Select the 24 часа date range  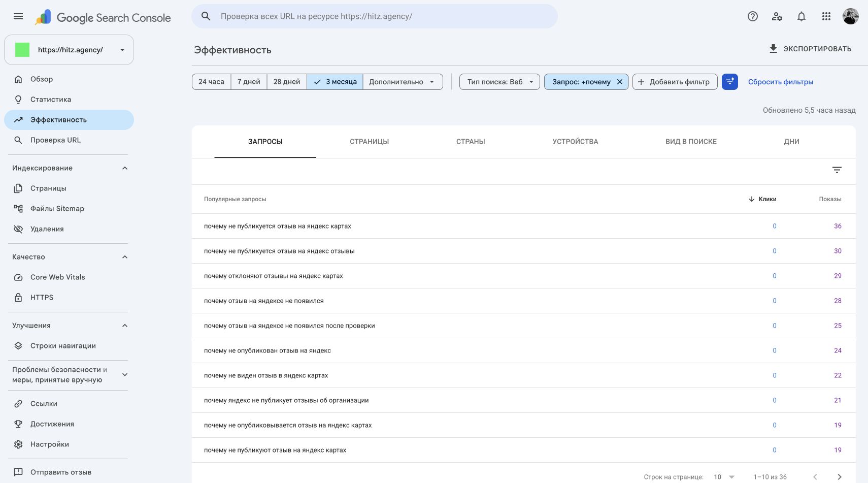click(211, 82)
